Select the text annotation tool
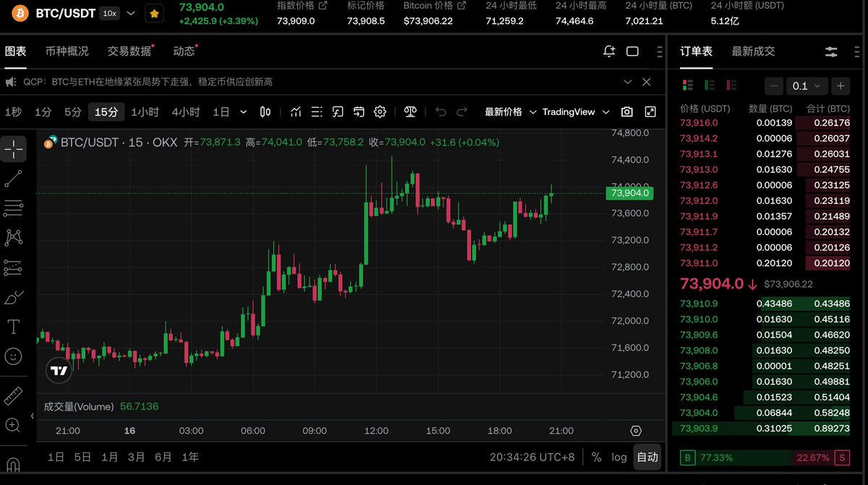This screenshot has height=485, width=868. pos(13,327)
